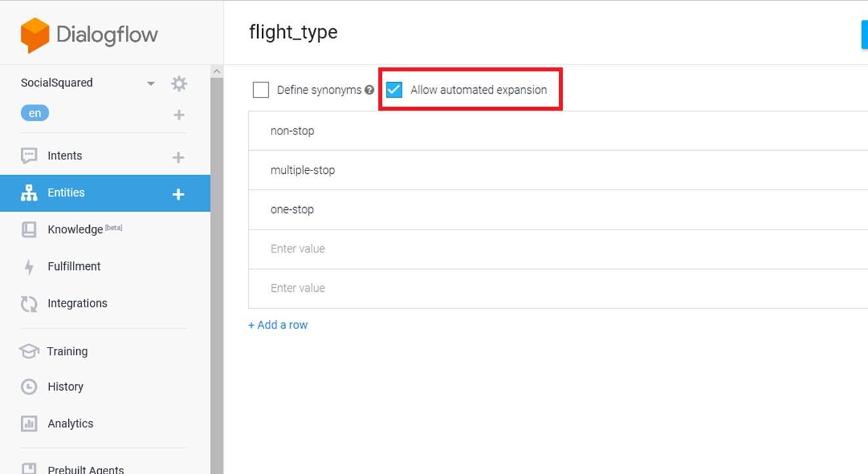The width and height of the screenshot is (868, 474).
Task: Click the Add a row link
Action: click(x=278, y=325)
